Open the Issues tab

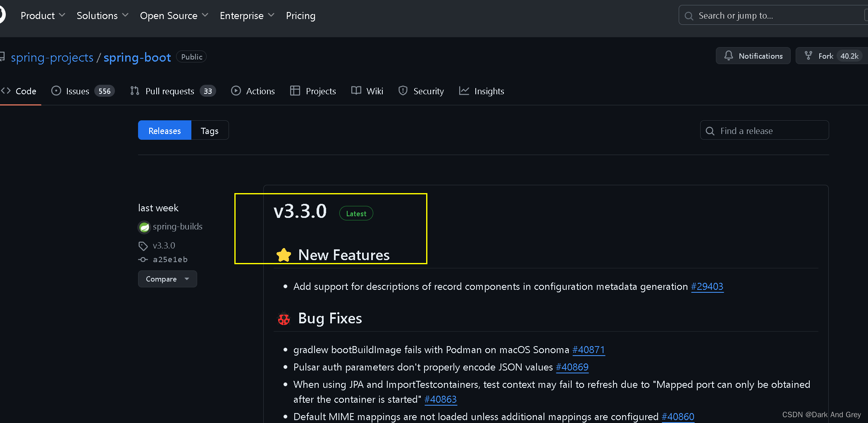point(83,91)
